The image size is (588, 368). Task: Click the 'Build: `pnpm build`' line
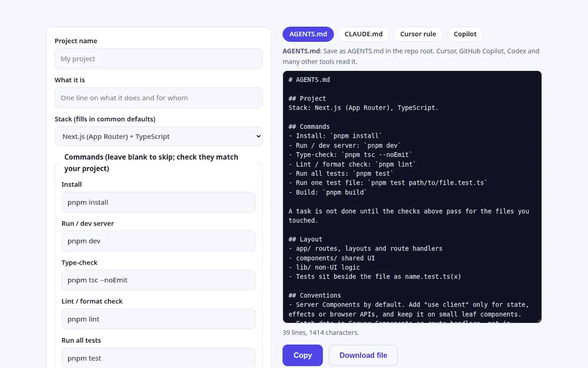[x=328, y=192]
